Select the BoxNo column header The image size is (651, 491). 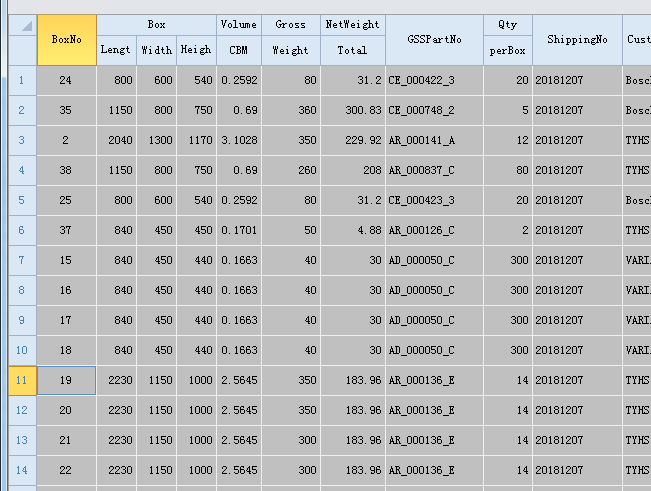tap(67, 40)
